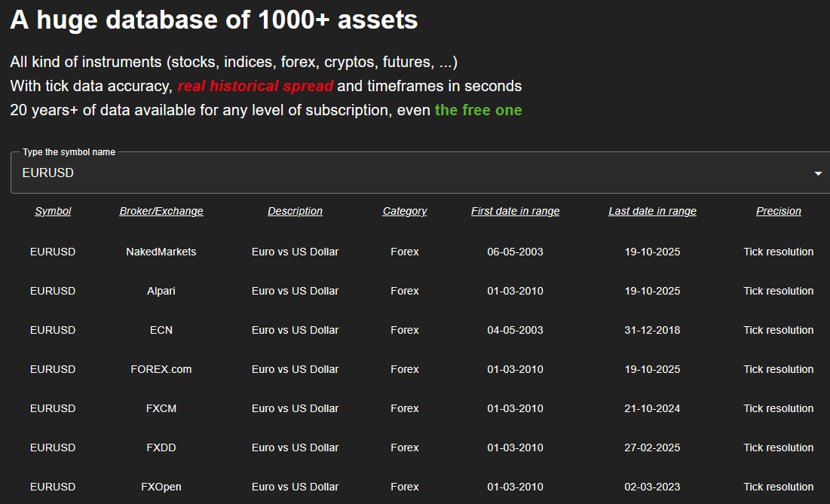
Task: Sort by Last date in range header
Action: pos(652,211)
